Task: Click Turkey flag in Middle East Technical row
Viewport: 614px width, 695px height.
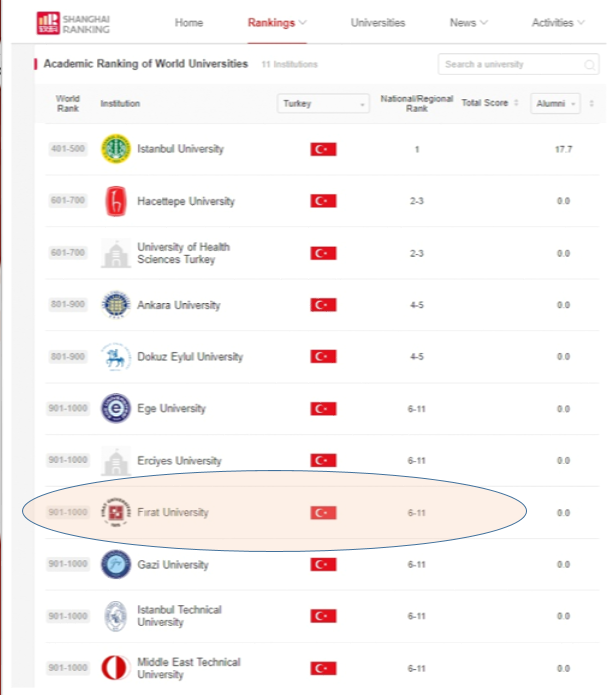Action: pyautogui.click(x=323, y=668)
